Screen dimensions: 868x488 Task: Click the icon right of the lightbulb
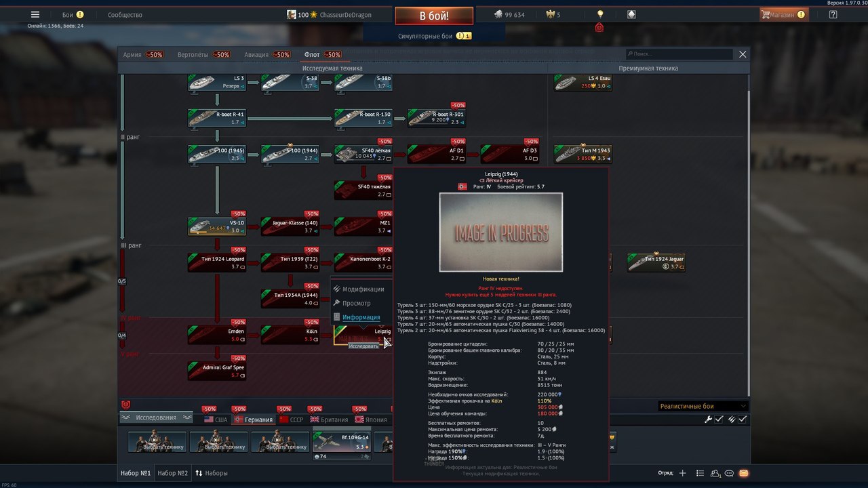pos(631,14)
